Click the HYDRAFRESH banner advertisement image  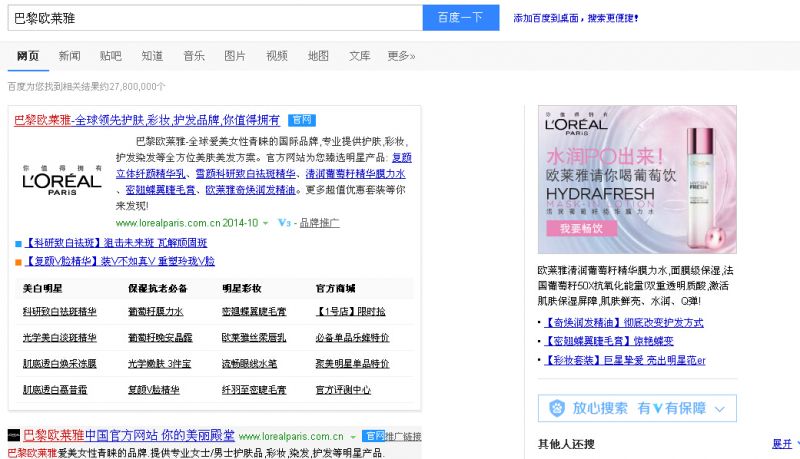[x=637, y=180]
